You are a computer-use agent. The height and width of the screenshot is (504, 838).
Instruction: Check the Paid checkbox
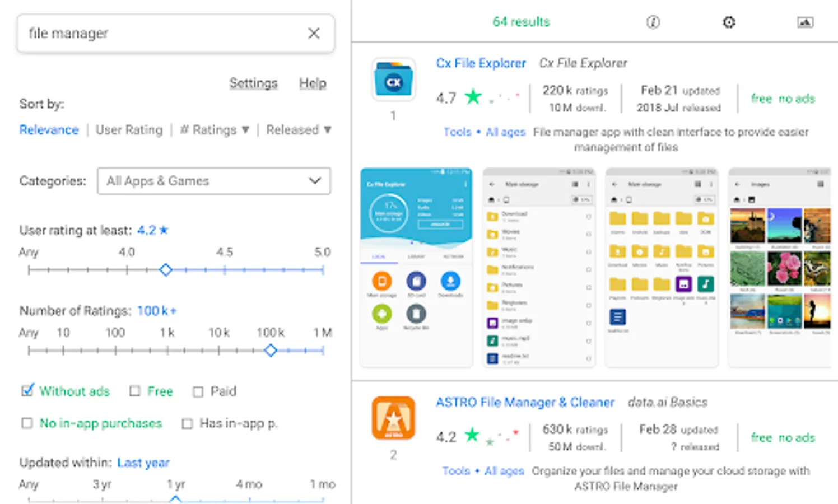(x=198, y=392)
